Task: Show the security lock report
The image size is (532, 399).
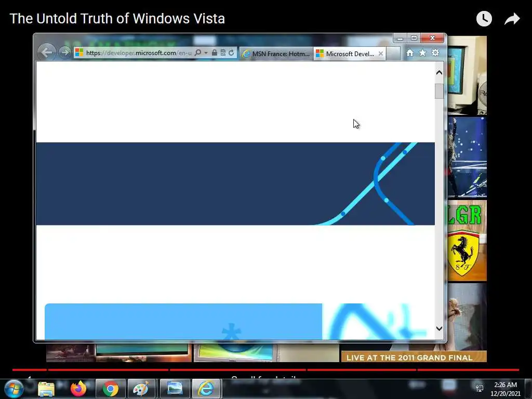Action: coord(215,52)
